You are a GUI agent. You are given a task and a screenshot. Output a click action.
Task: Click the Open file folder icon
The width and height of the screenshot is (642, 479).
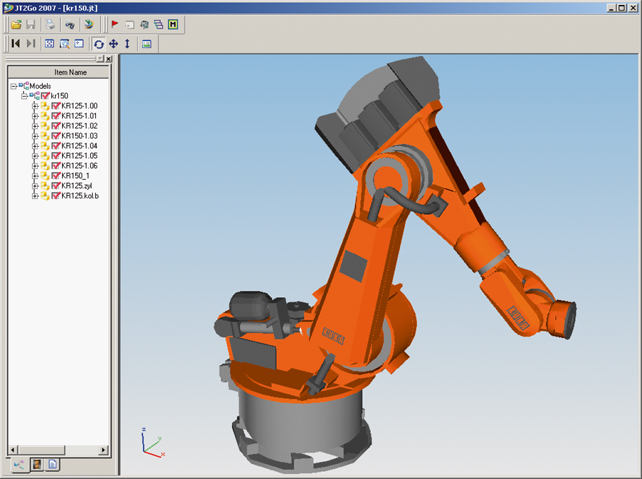[x=16, y=25]
